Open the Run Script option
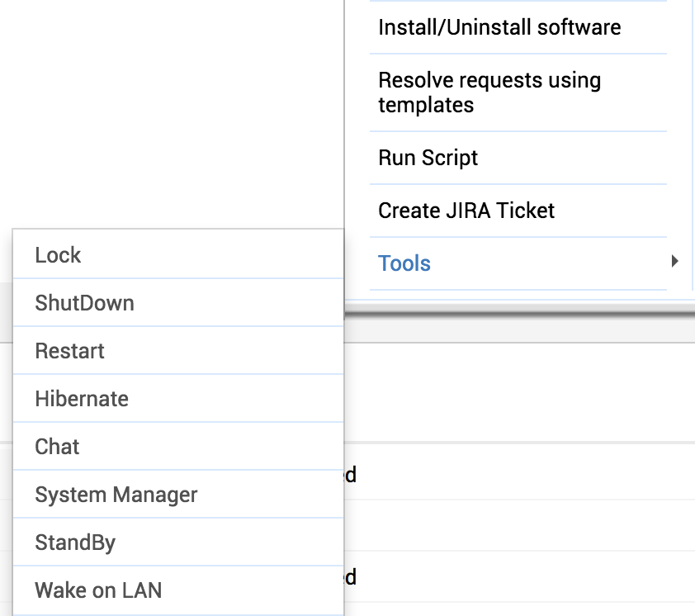This screenshot has width=695, height=616. click(428, 158)
